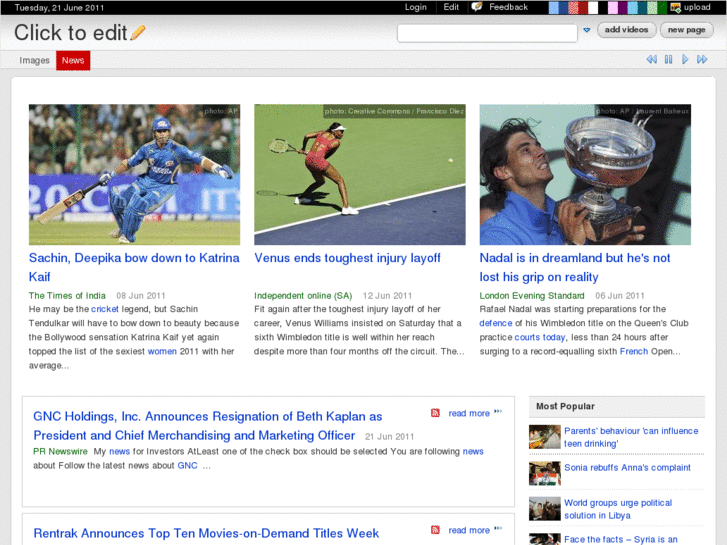Click 'read more' for GNC Holdings article

point(469,413)
